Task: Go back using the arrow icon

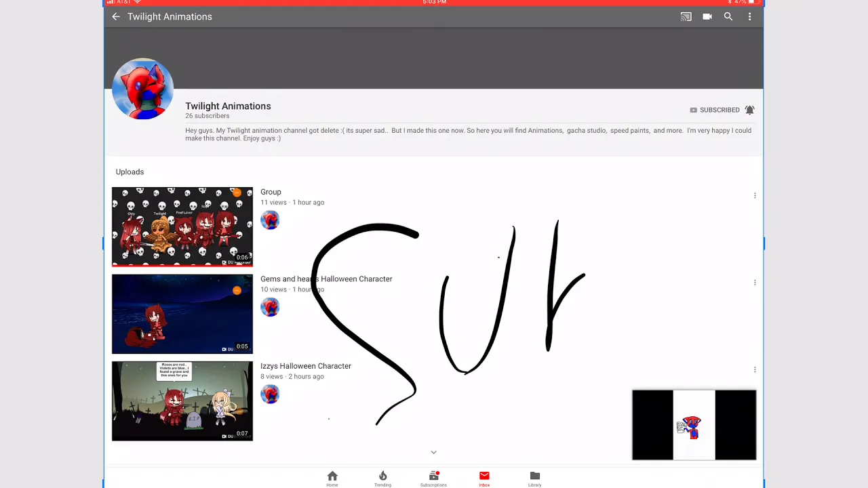Action: pyautogui.click(x=116, y=17)
